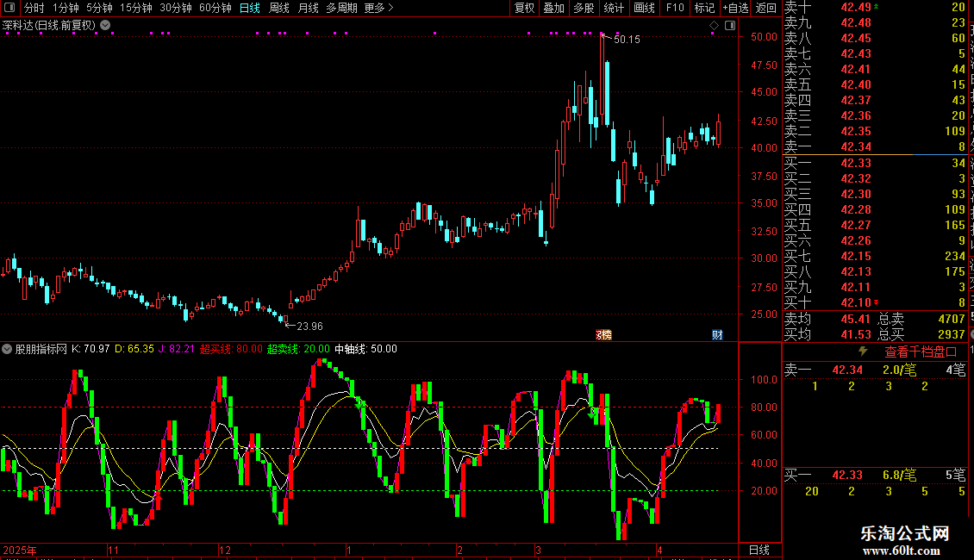Click the 日线 label at bottom axis
This screenshot has width=974, height=560.
pos(759,550)
